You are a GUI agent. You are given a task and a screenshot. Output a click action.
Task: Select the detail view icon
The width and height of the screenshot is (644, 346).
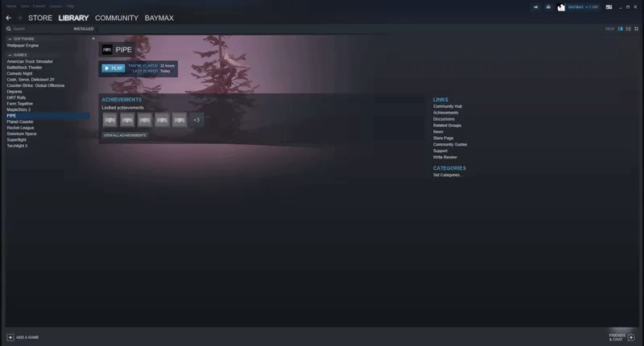[x=620, y=29]
